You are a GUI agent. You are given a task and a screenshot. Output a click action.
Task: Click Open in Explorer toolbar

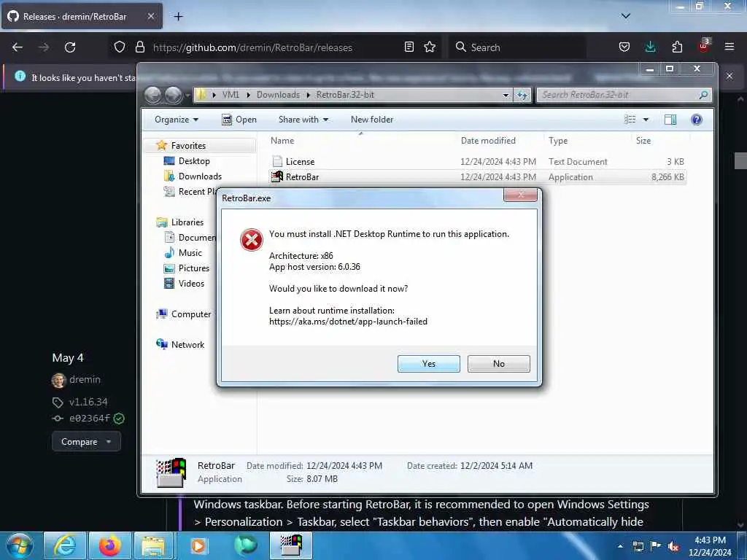click(239, 120)
